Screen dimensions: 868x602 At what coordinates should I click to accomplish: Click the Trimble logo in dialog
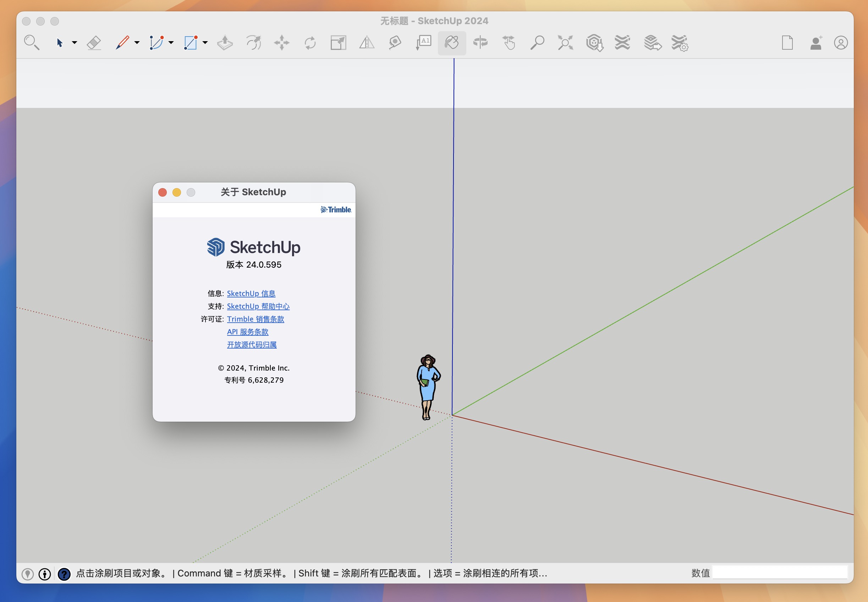(336, 210)
